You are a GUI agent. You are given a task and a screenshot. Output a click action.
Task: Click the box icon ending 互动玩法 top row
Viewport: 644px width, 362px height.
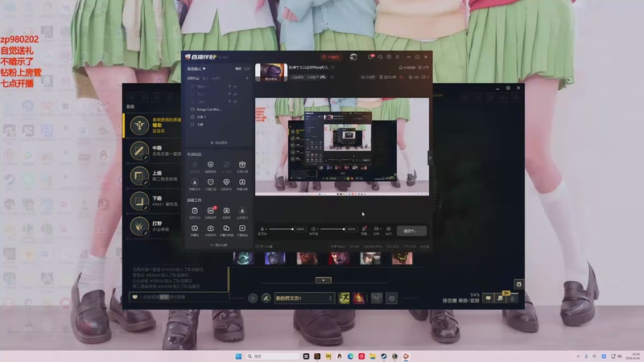tap(242, 167)
